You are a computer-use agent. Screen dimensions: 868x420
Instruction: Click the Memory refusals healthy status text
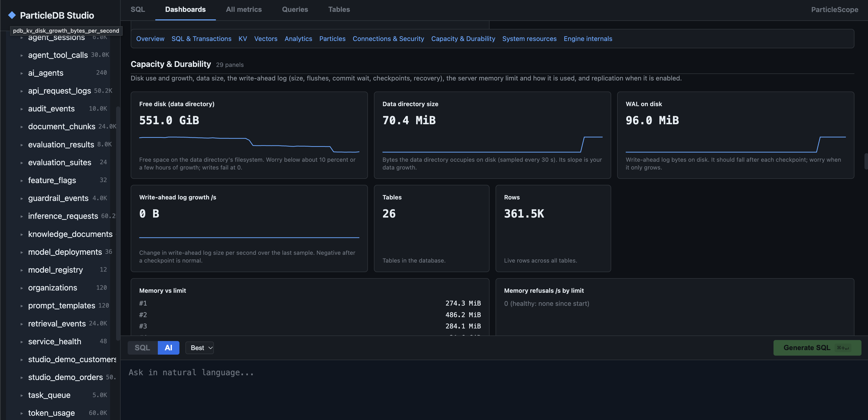pyautogui.click(x=547, y=304)
